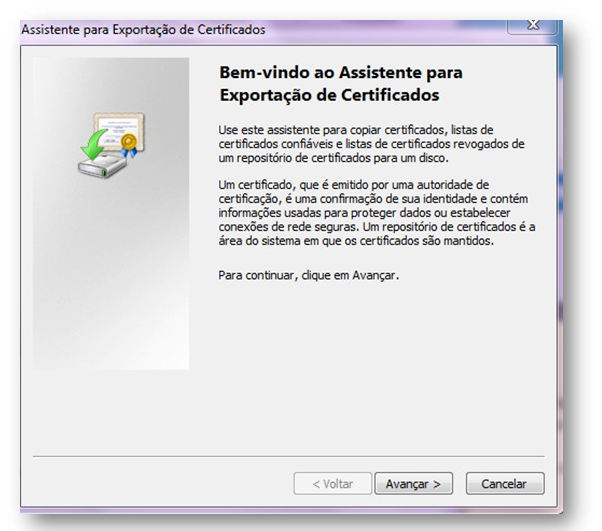The height and width of the screenshot is (531, 602).
Task: Click the Avançar button to continue
Action: tap(414, 484)
